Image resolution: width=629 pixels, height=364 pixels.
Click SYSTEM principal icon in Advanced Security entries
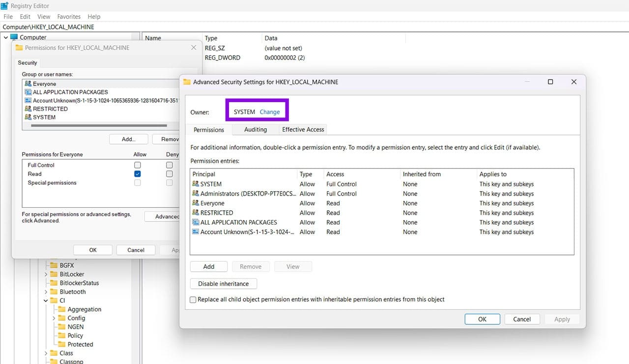(x=196, y=184)
